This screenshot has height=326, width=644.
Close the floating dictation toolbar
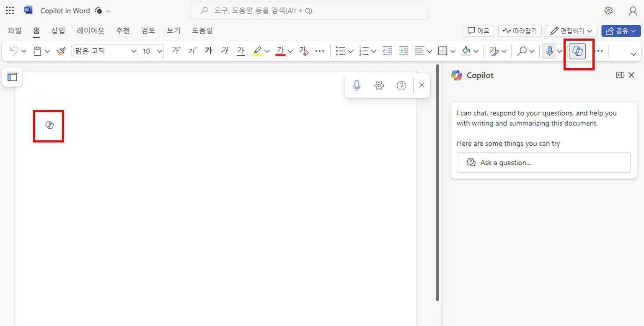click(422, 85)
